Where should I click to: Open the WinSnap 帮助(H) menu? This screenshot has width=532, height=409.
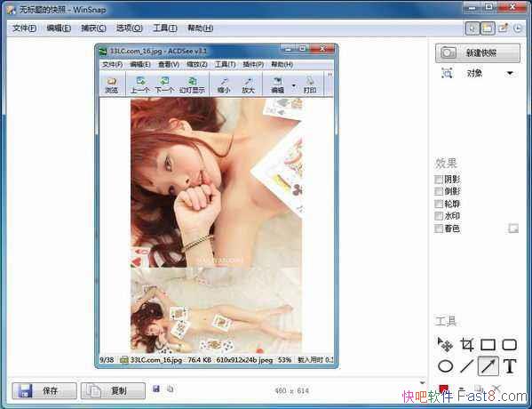point(200,28)
